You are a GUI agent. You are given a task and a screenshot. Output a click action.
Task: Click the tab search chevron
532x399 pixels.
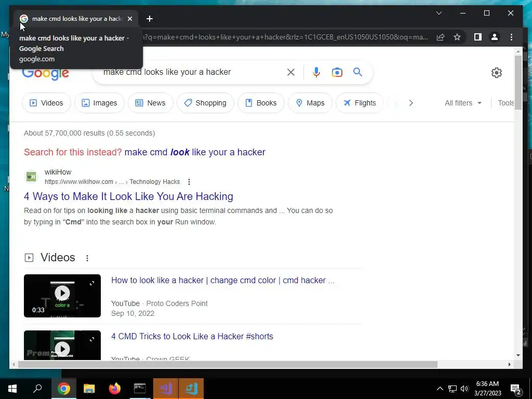tap(438, 13)
